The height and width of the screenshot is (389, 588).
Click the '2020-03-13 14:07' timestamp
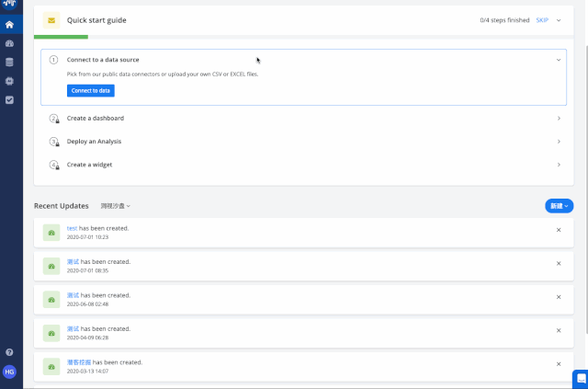(87, 372)
